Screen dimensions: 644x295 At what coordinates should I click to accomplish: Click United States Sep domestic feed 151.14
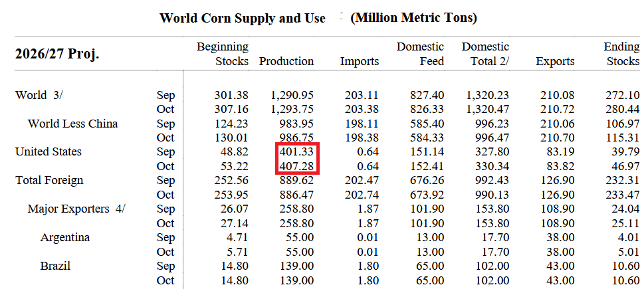point(427,152)
